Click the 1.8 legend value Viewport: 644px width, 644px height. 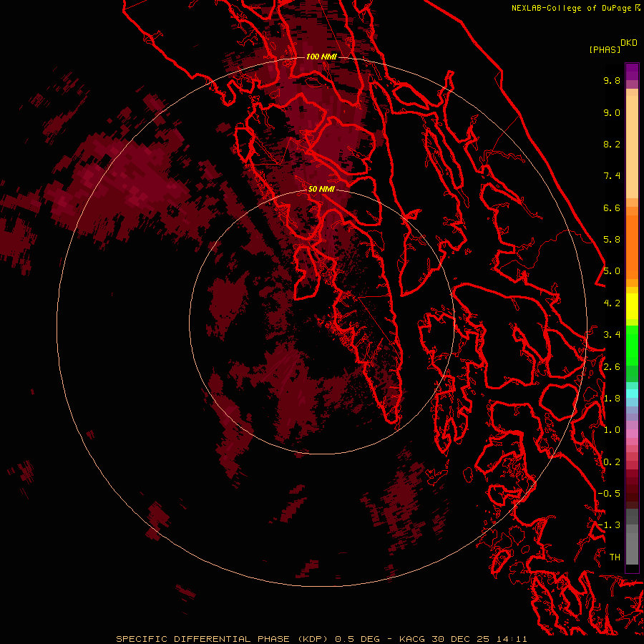[x=612, y=399]
